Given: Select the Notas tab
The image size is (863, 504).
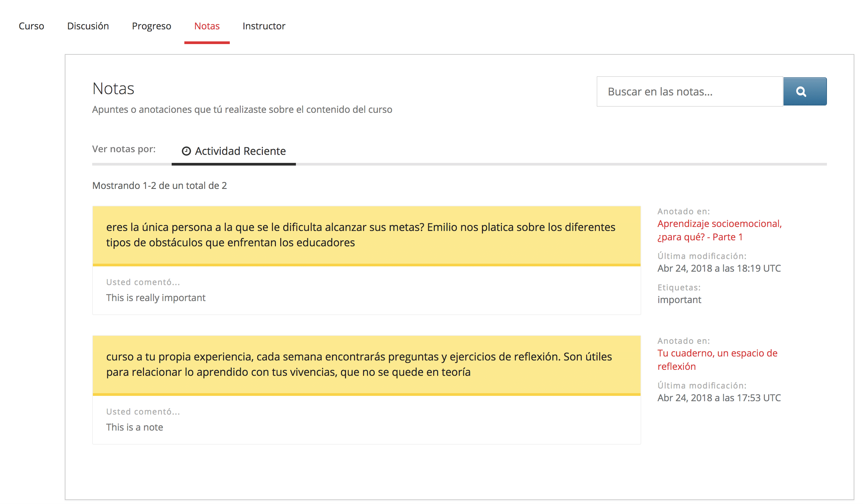Looking at the screenshot, I should pyautogui.click(x=207, y=26).
